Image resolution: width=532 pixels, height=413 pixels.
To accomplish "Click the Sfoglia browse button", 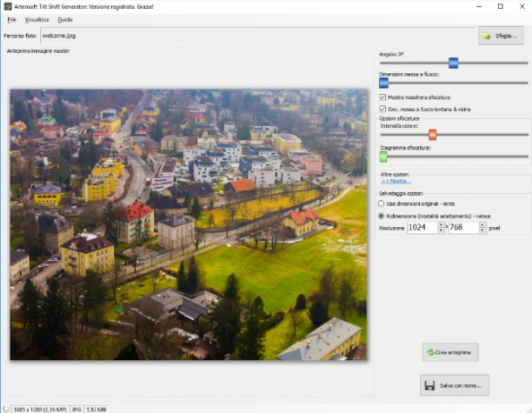I will (x=501, y=36).
